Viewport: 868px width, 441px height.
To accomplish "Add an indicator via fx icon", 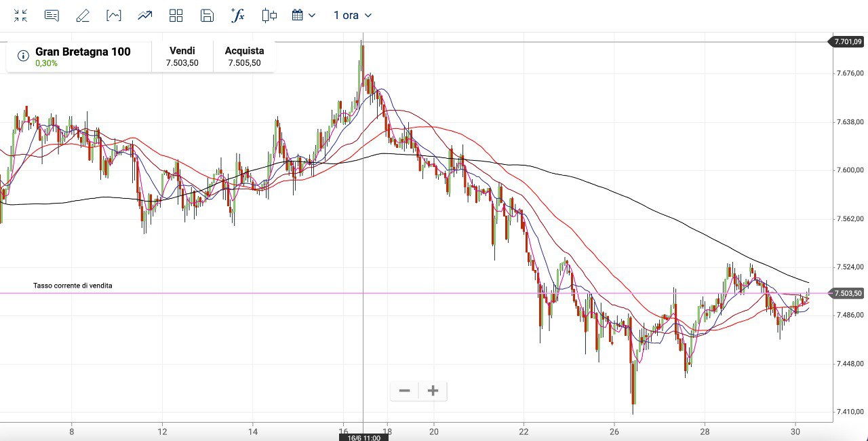I will click(238, 16).
